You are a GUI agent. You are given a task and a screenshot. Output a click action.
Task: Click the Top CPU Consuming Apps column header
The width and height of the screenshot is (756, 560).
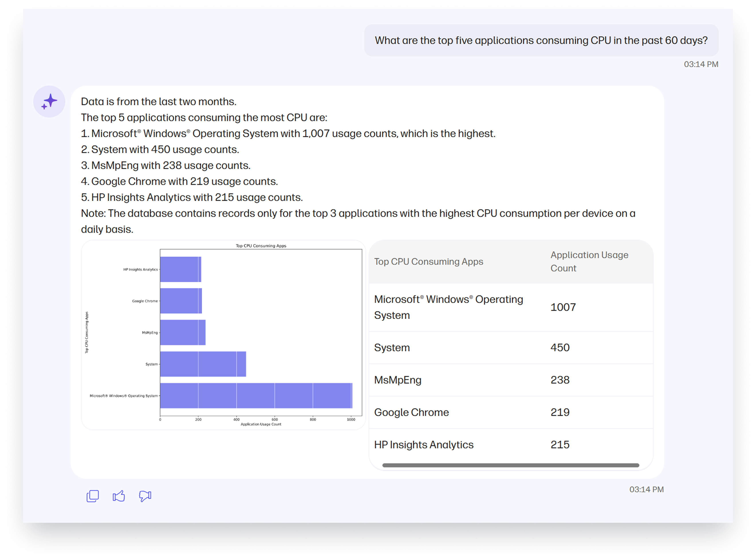pyautogui.click(x=429, y=262)
